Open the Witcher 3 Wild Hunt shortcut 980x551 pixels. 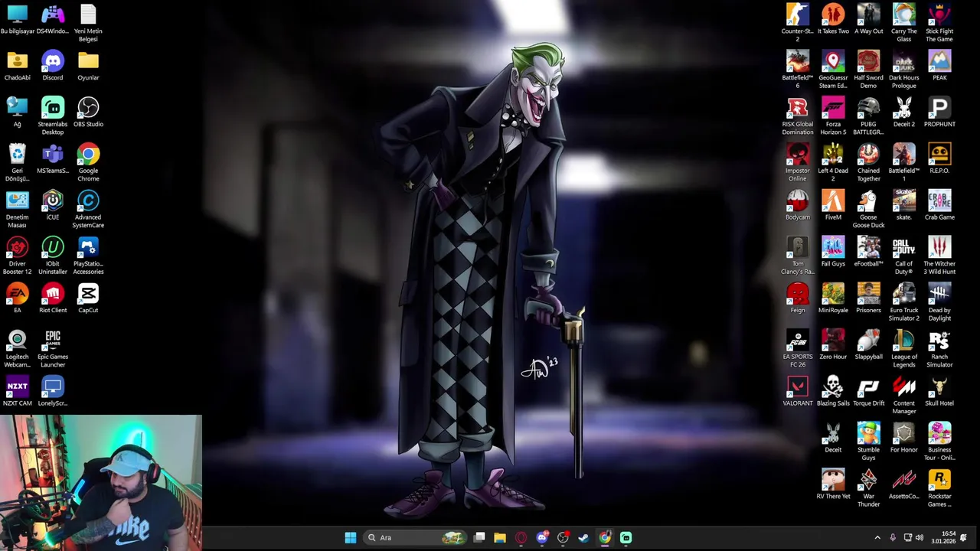coord(939,256)
